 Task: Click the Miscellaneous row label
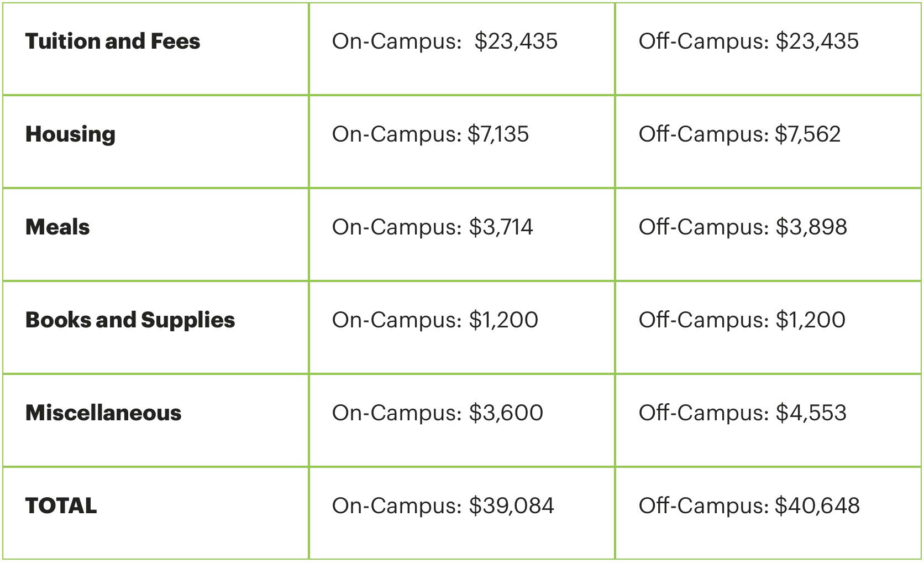point(103,413)
